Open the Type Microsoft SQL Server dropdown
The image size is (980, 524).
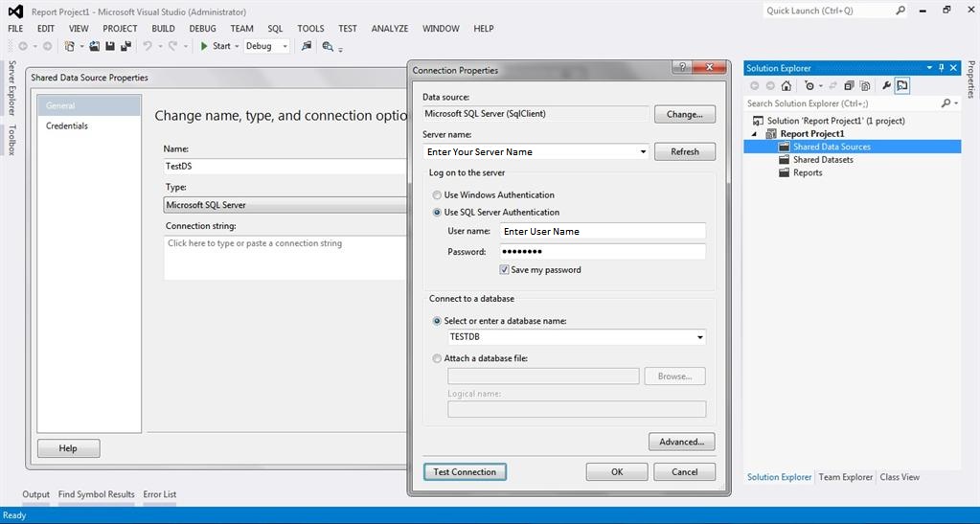[x=285, y=205]
